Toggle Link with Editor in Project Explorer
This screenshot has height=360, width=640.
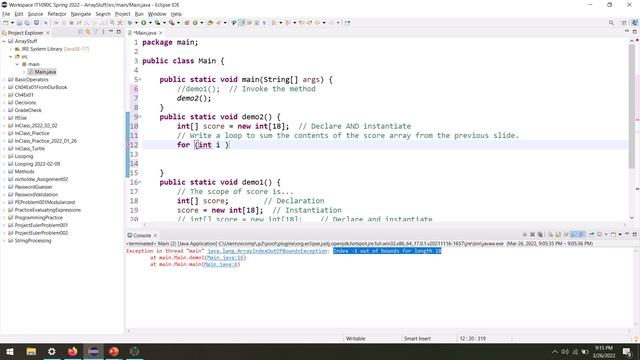pyautogui.click(x=88, y=32)
